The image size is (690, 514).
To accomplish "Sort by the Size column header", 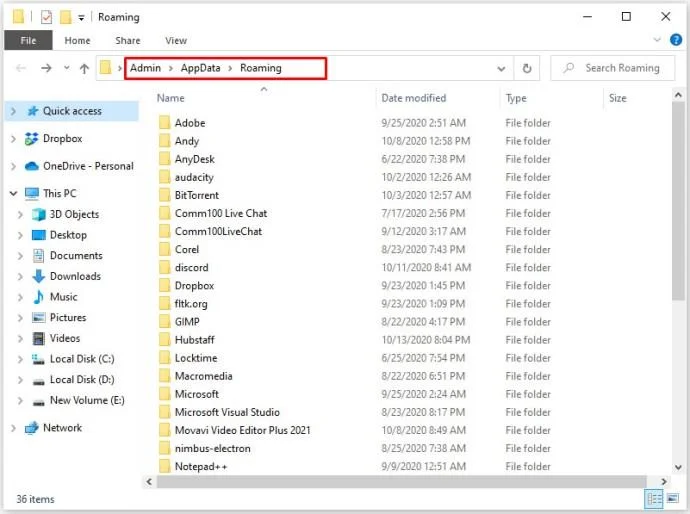I will tap(617, 98).
